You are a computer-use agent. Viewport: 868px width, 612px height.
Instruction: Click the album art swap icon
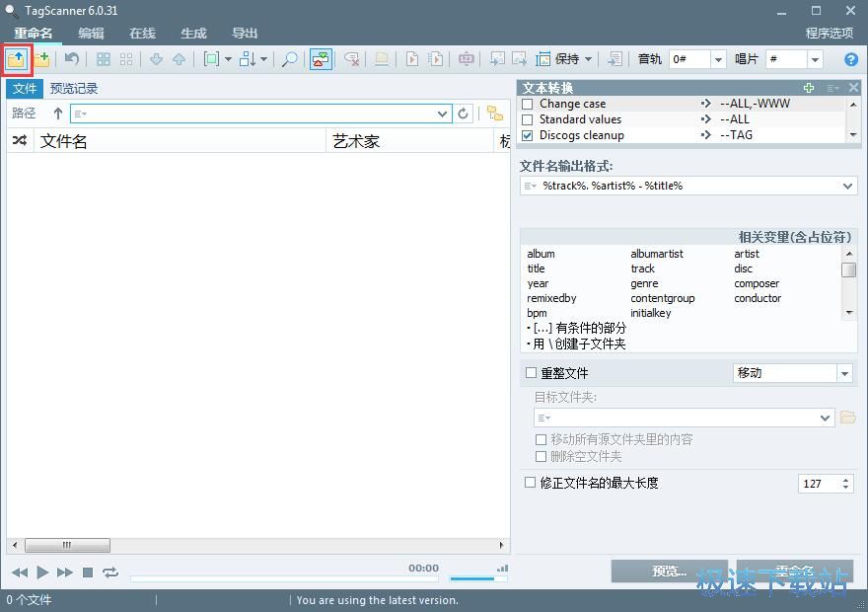pyautogui.click(x=320, y=59)
